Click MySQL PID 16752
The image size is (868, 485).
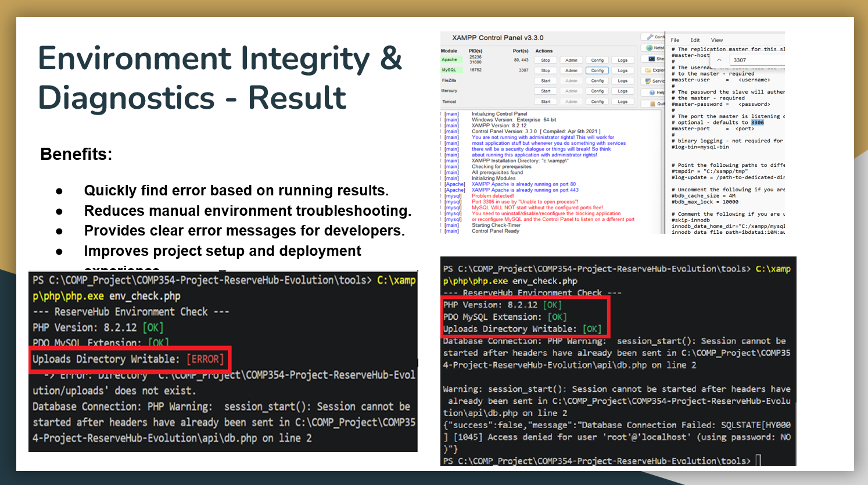pos(475,70)
